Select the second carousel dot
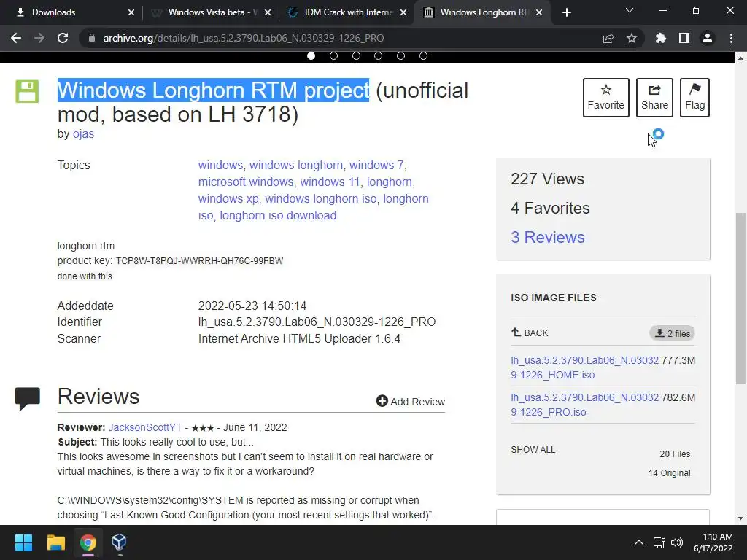 click(x=333, y=55)
